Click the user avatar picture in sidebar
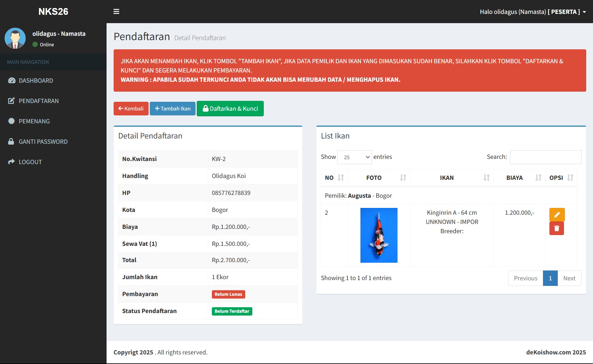The width and height of the screenshot is (593, 364). (15, 38)
